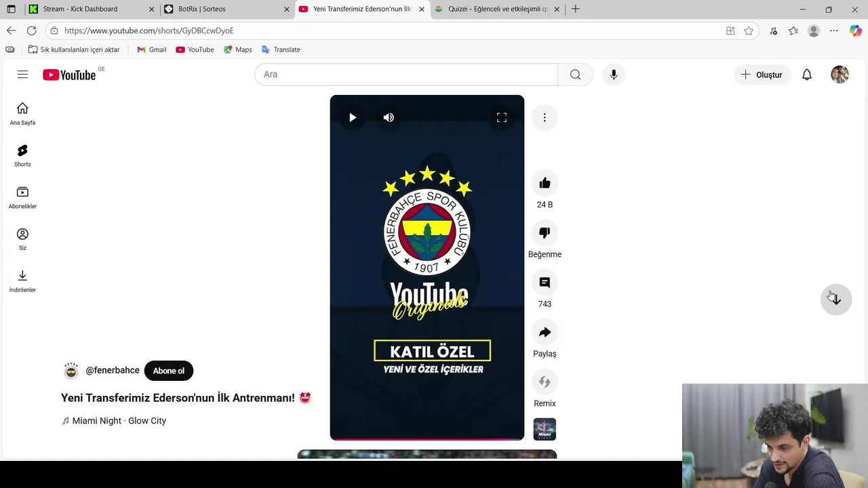Viewport: 868px width, 488px height.
Task: Click the search magnifier button
Action: [575, 75]
